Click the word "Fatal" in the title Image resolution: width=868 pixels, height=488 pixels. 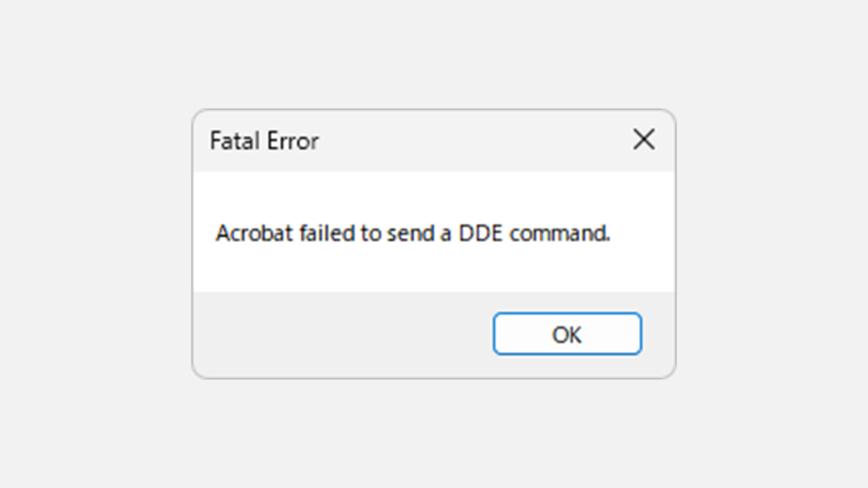(x=235, y=141)
